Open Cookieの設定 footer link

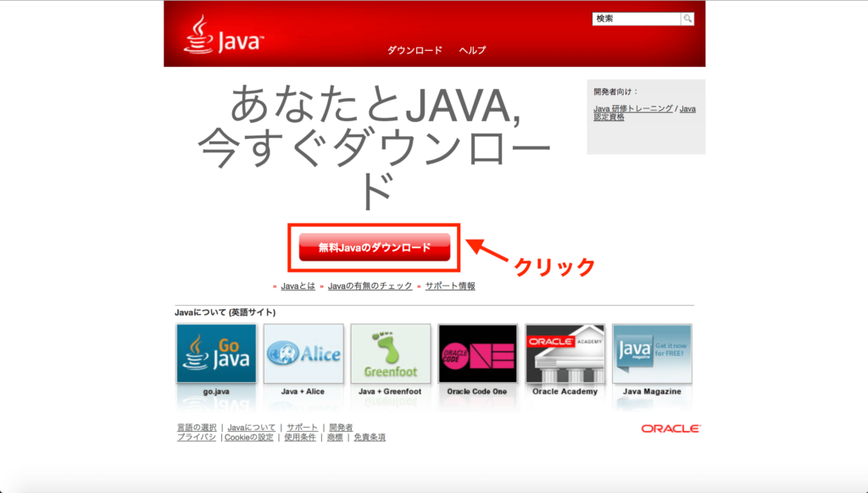point(248,437)
